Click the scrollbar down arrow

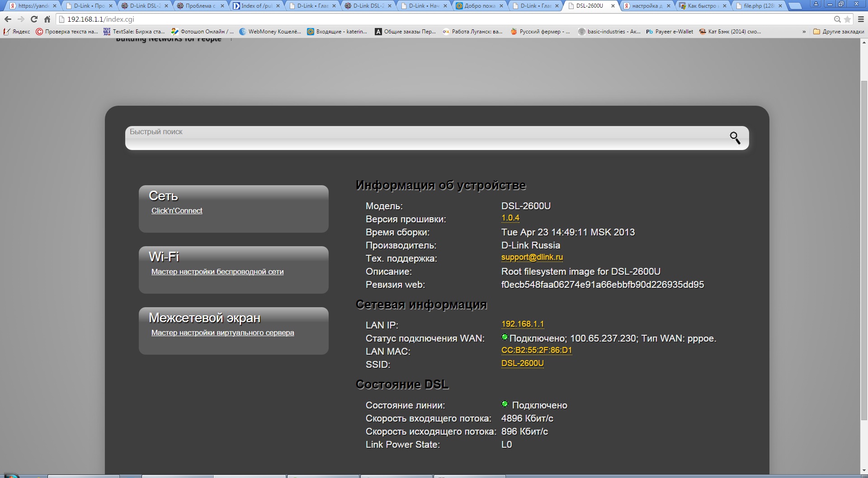coord(864,470)
